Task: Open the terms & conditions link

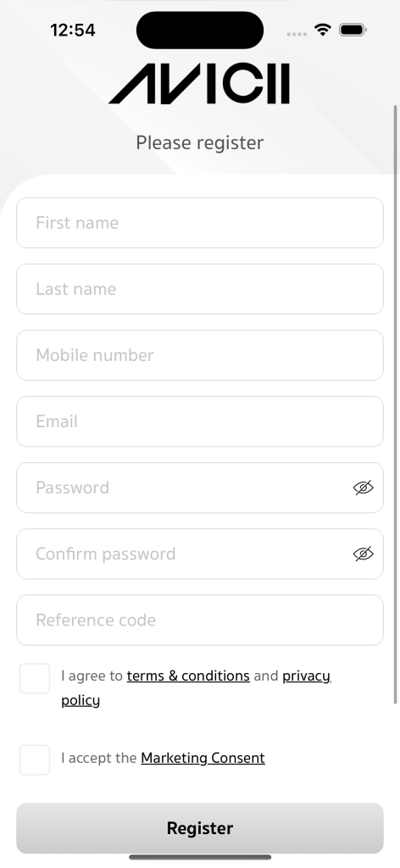Action: coord(188,676)
